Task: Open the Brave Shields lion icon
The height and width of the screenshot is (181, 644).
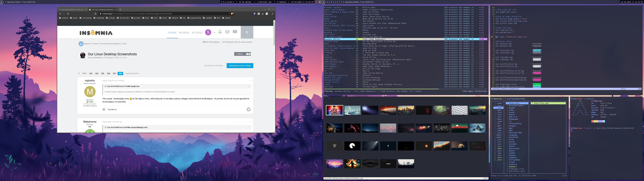Action: 232,14
